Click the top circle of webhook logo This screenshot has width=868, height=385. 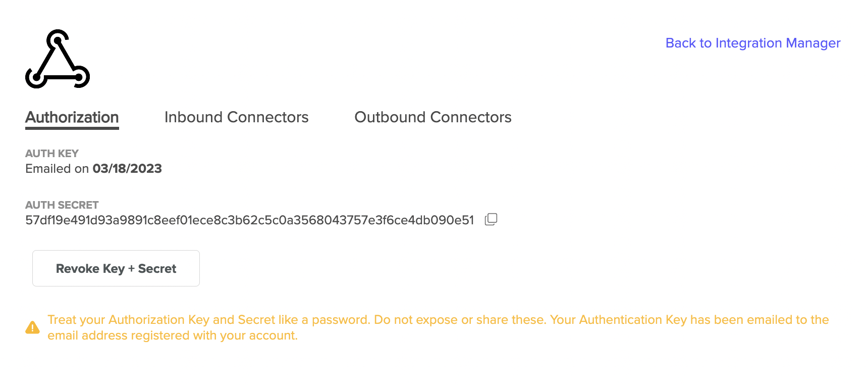[x=58, y=39]
